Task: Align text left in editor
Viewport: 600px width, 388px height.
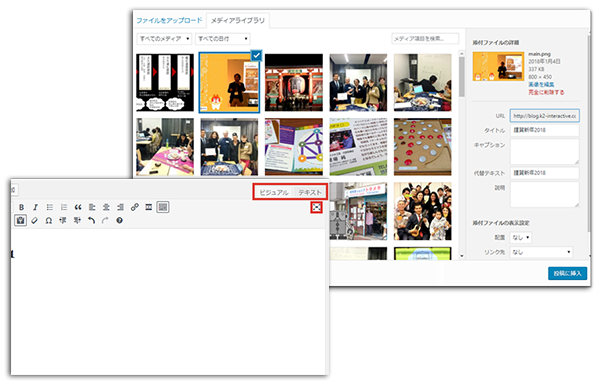Action: (92, 207)
